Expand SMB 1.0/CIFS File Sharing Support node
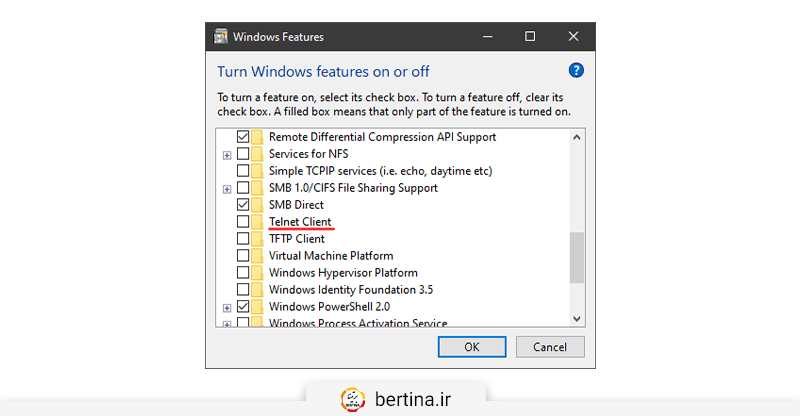 227,189
